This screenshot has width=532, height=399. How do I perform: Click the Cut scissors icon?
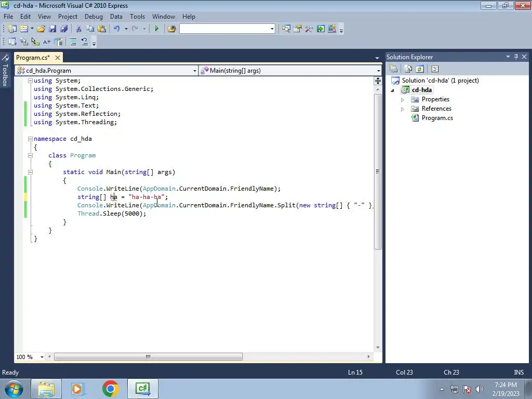pos(79,29)
